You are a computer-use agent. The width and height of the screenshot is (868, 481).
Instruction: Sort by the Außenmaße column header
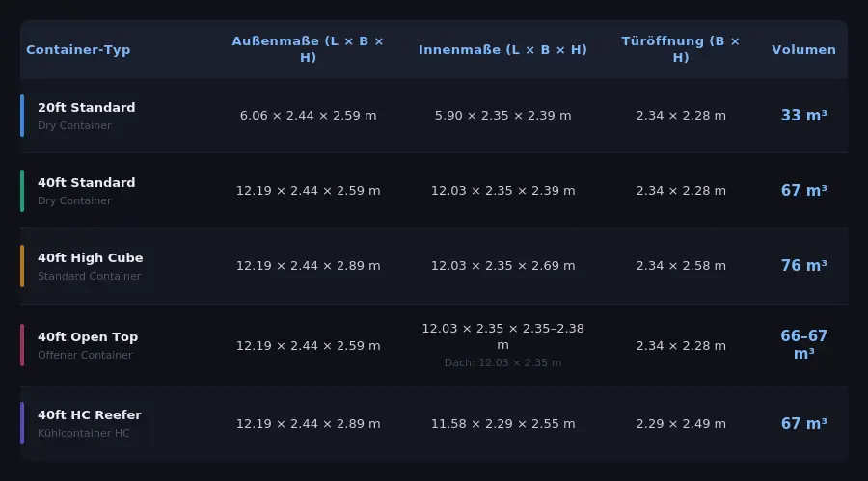(x=308, y=49)
